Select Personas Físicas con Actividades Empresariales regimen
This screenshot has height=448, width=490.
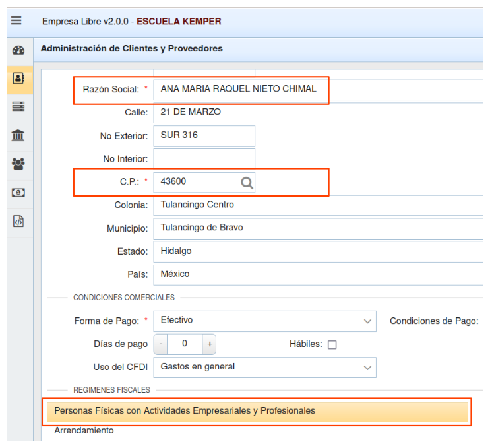tap(257, 411)
